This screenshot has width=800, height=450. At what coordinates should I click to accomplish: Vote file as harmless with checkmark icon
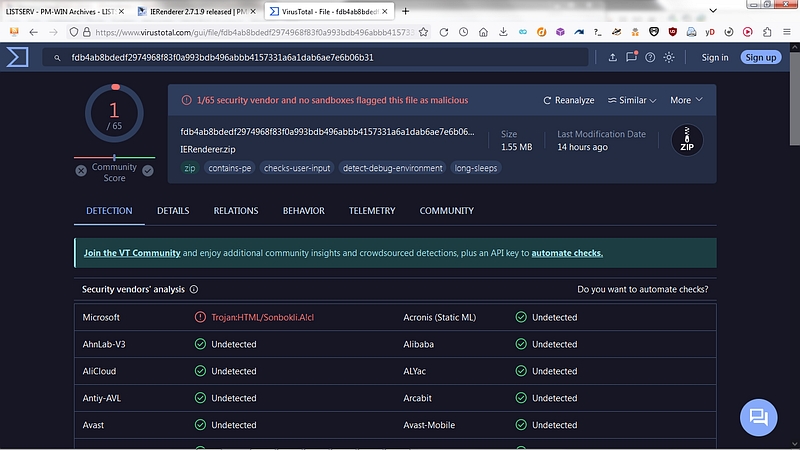[x=148, y=171]
